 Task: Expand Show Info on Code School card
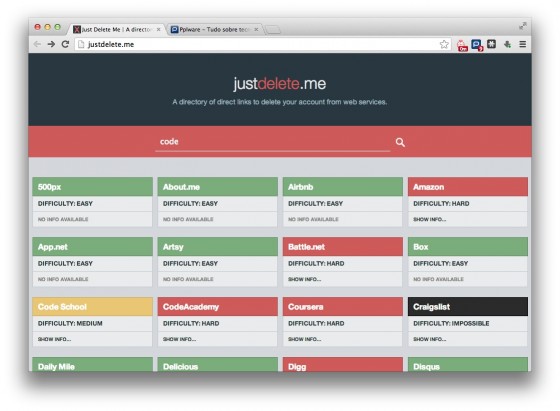point(54,339)
